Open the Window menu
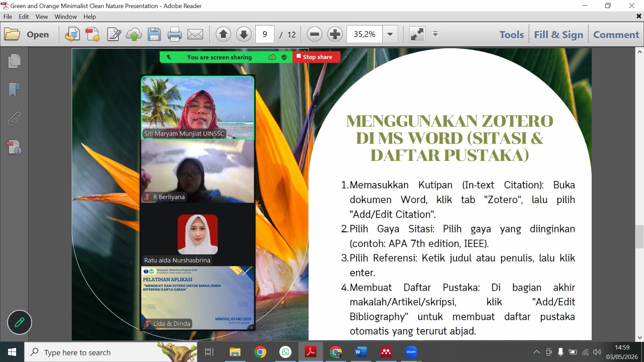This screenshot has height=362, width=644. click(66, 16)
